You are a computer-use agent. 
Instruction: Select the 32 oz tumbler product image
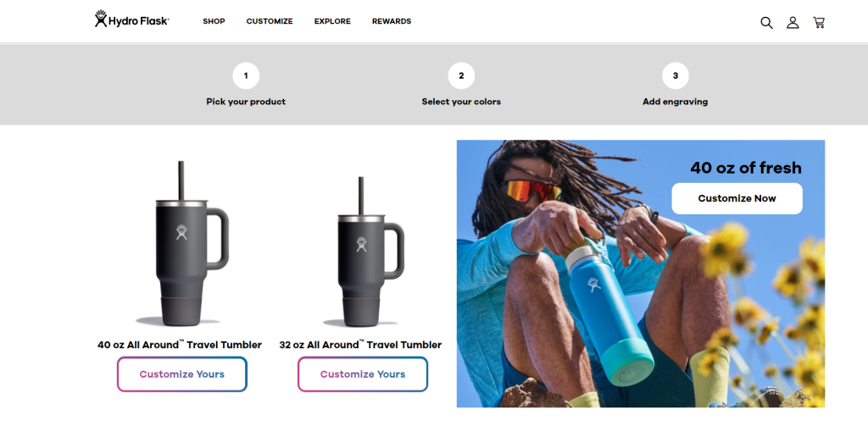363,252
